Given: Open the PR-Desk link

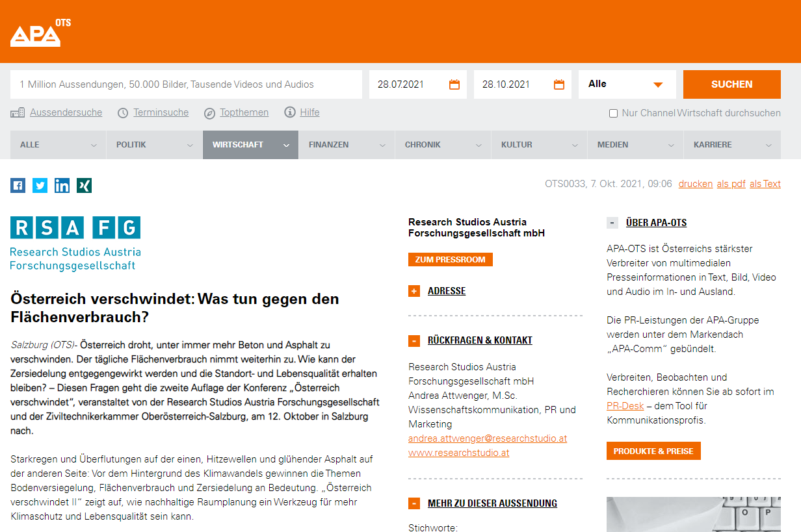Looking at the screenshot, I should [625, 406].
